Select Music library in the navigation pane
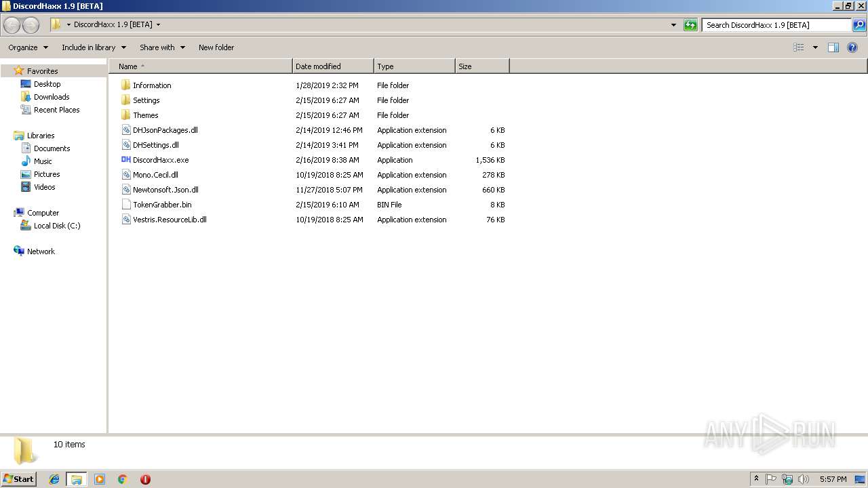The height and width of the screenshot is (488, 868). (43, 161)
